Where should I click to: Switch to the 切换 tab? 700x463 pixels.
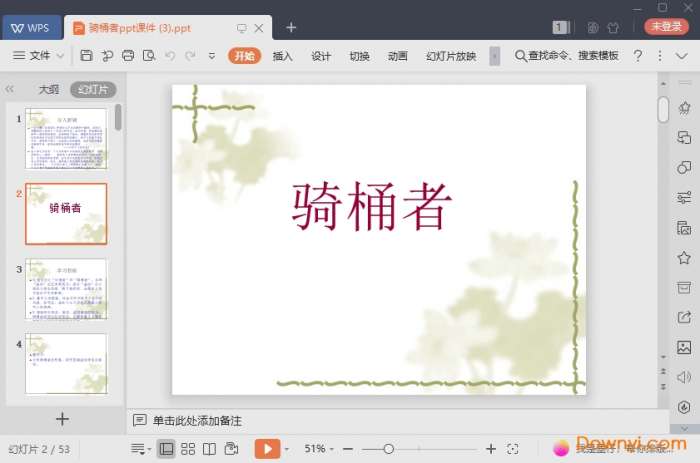tap(359, 56)
